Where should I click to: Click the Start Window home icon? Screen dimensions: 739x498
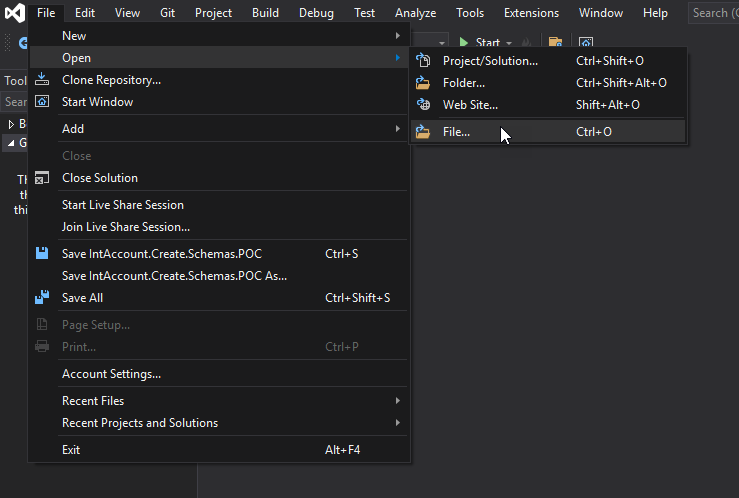42,101
